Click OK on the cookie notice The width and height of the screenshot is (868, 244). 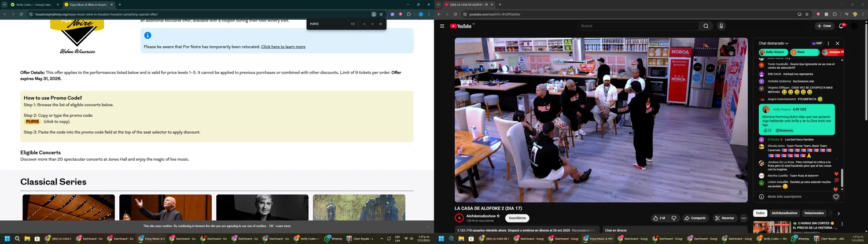coord(271,226)
